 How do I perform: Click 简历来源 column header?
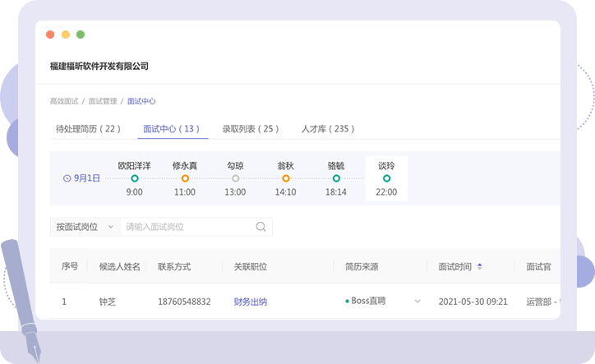[362, 267]
